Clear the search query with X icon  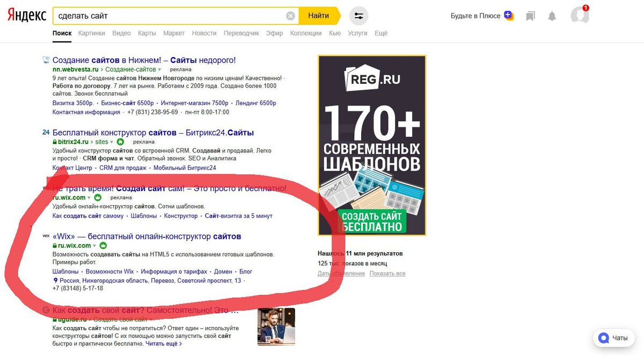[x=290, y=16]
